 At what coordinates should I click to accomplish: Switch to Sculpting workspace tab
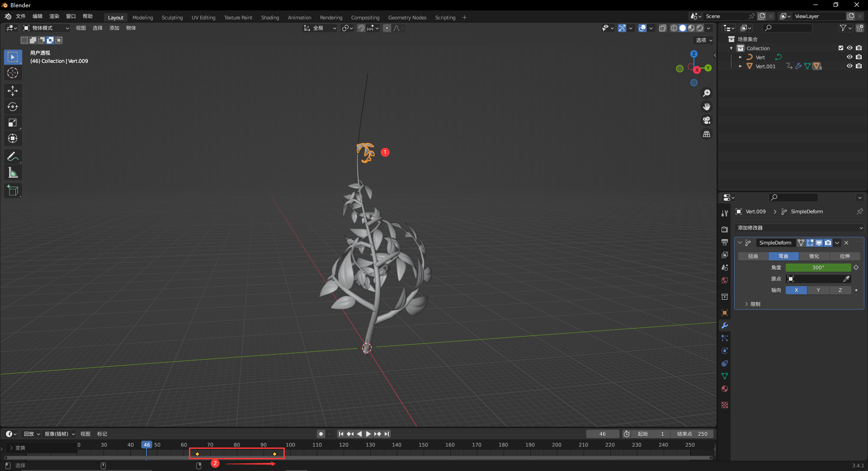pos(172,18)
